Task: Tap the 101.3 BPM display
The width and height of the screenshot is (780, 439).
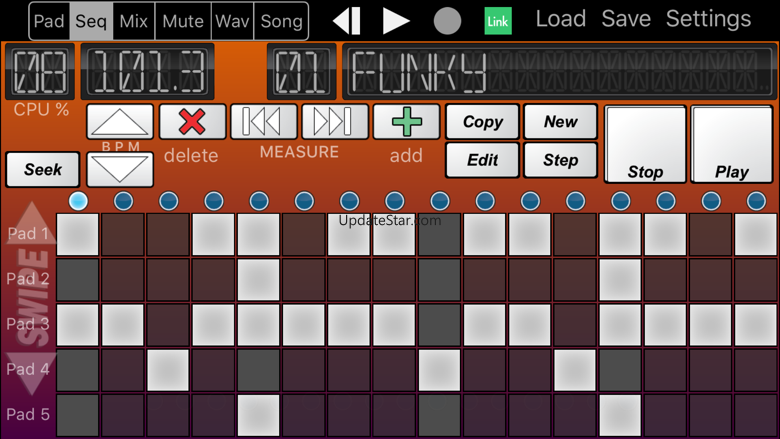Action: pos(148,72)
